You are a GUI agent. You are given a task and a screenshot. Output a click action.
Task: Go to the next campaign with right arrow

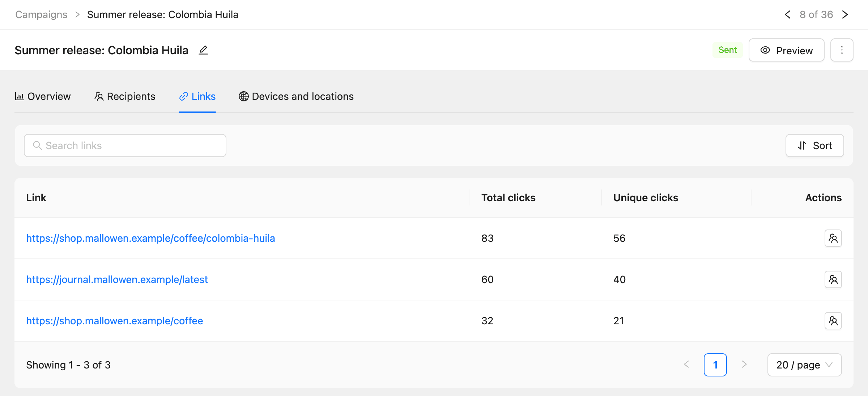tap(845, 14)
